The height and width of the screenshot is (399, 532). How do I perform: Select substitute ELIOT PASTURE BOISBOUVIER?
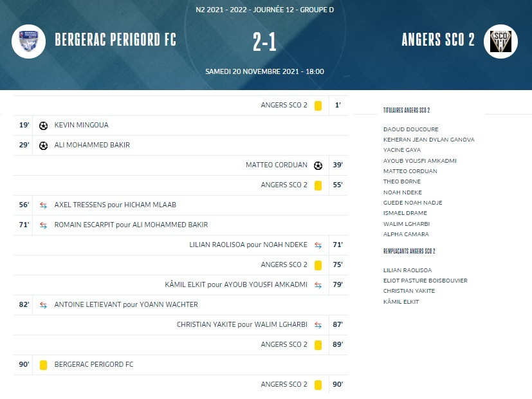click(425, 281)
